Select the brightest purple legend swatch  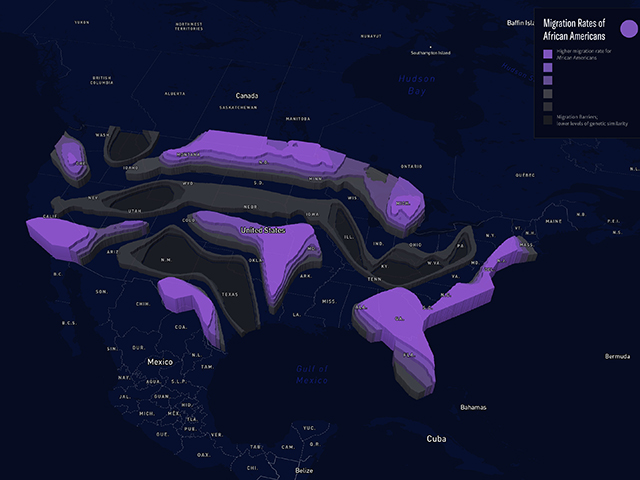547,54
